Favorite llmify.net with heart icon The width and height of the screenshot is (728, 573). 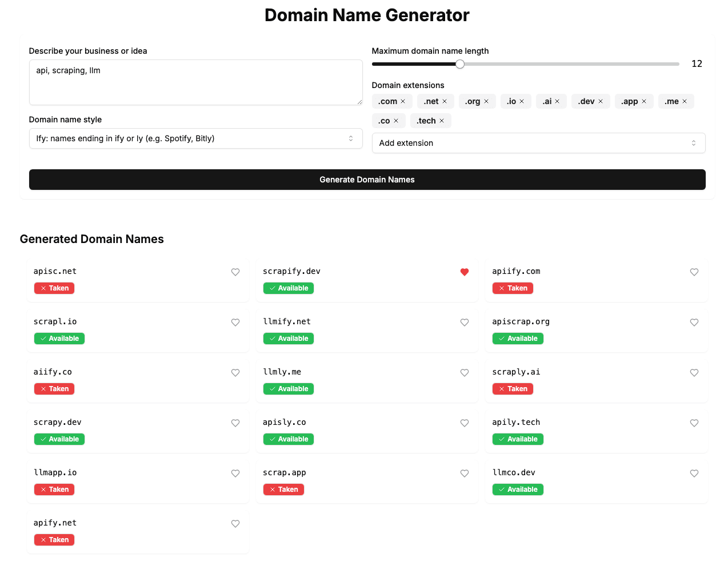tap(465, 323)
